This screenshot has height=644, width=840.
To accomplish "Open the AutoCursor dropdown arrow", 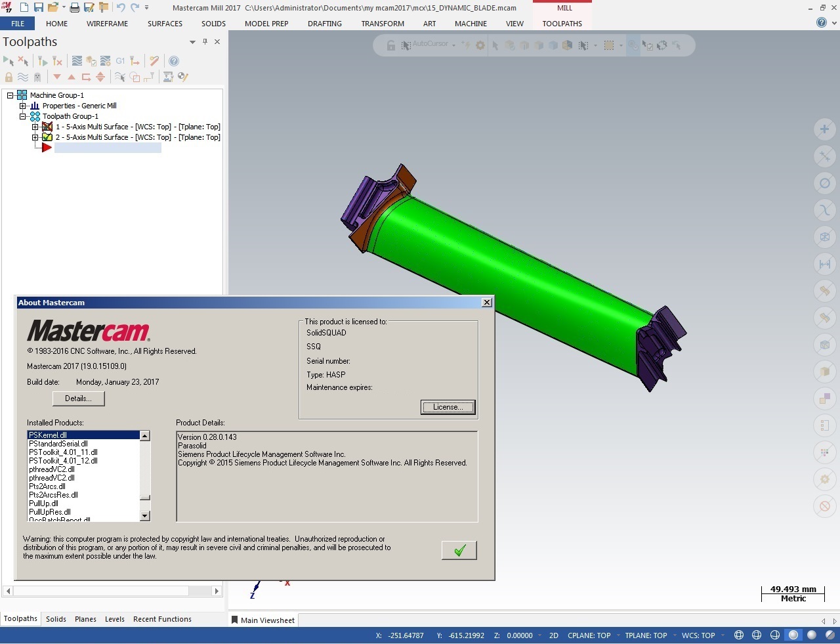I will pos(453,45).
